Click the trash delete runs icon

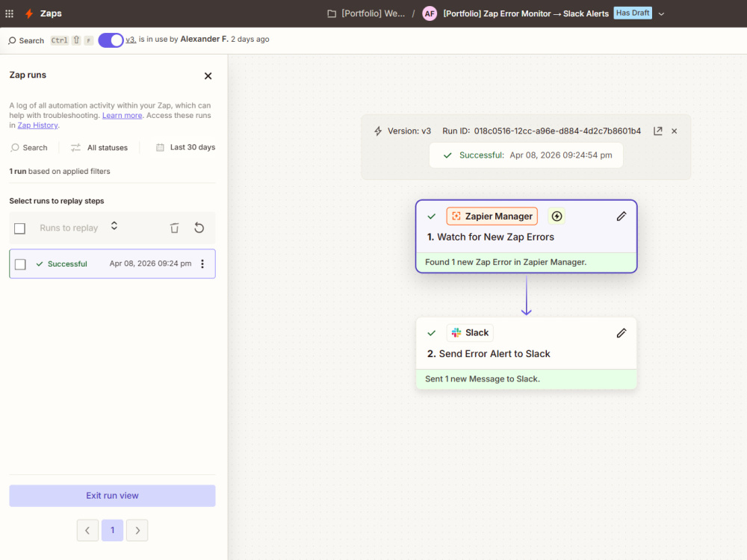(174, 228)
